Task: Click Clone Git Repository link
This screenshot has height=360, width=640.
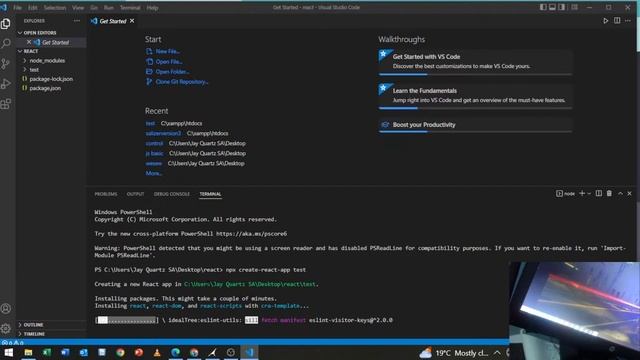Action: 182,82
